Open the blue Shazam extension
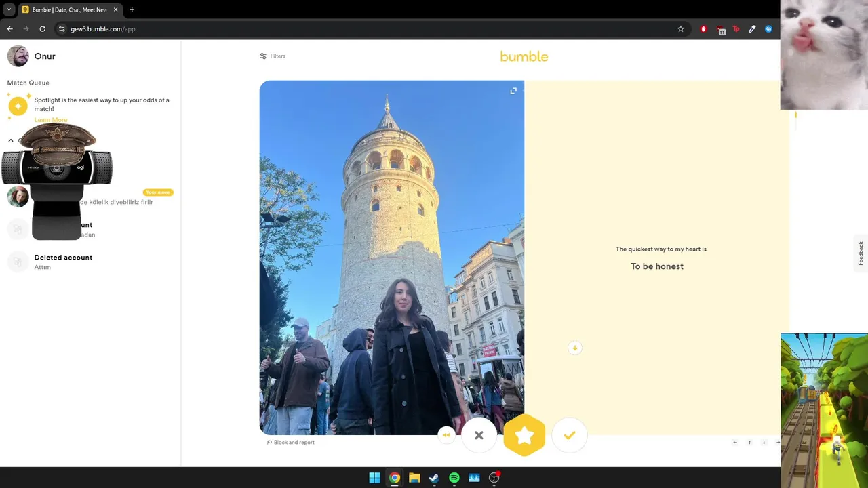 (768, 29)
